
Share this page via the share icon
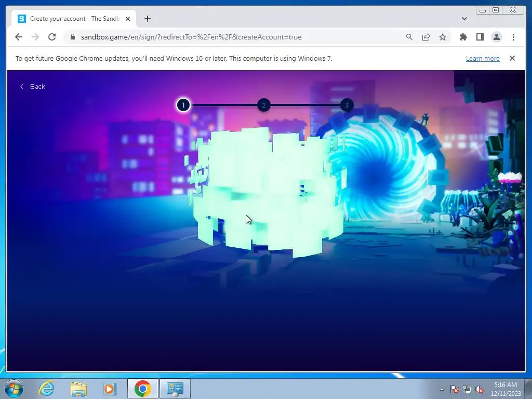426,37
